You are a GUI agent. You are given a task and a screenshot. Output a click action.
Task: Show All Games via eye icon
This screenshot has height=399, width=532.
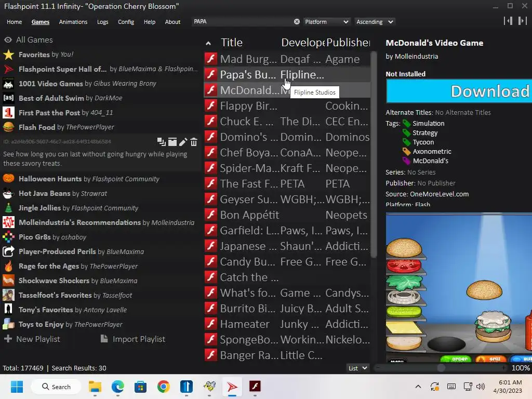(8, 40)
